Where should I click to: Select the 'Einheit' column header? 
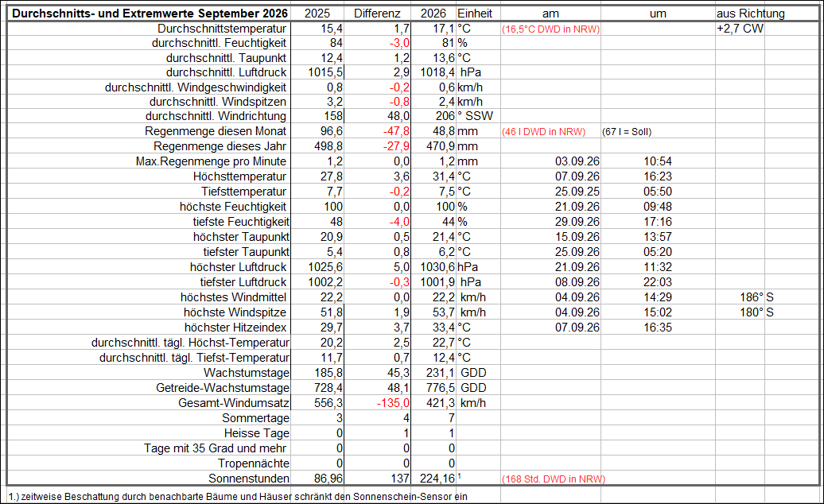click(475, 14)
